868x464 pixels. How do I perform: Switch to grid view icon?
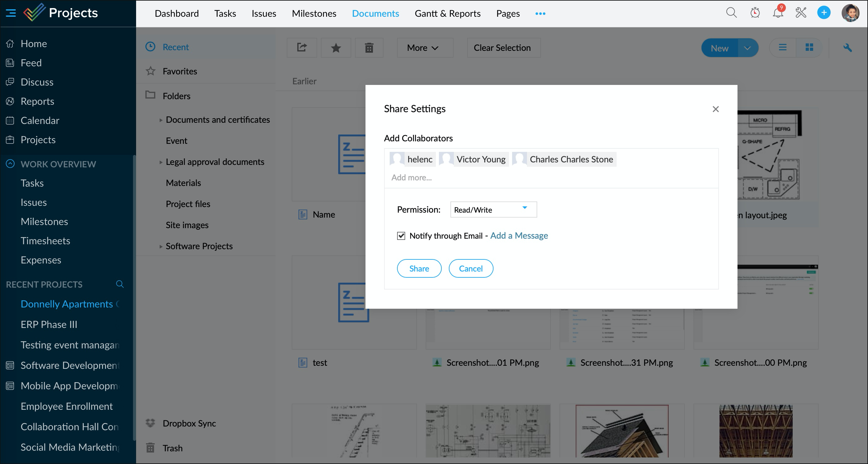tap(809, 47)
